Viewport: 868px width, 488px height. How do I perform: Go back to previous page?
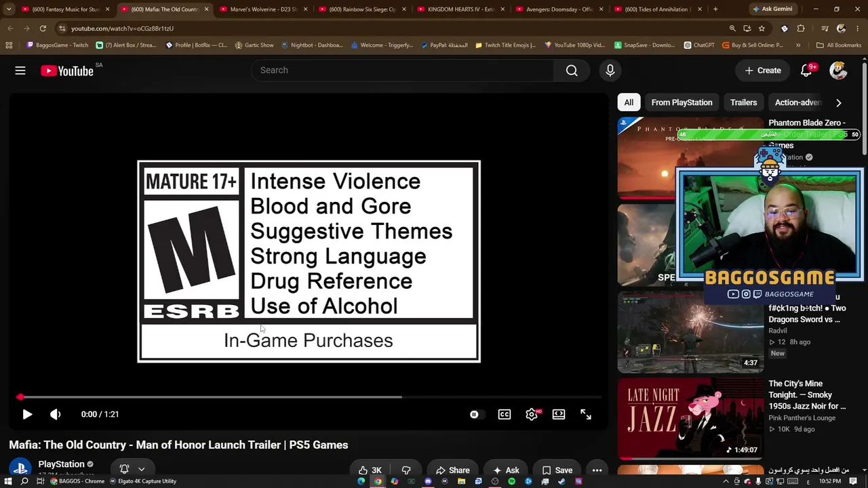pyautogui.click(x=10, y=28)
